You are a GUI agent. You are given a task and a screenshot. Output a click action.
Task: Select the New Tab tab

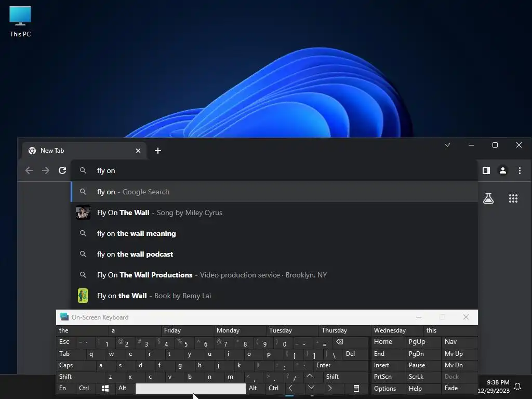pyautogui.click(x=84, y=151)
